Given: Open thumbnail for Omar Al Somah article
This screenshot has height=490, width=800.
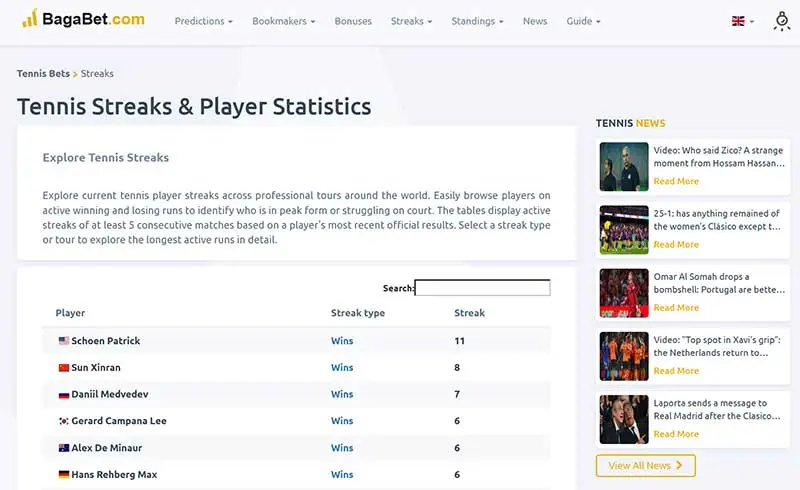Looking at the screenshot, I should pyautogui.click(x=624, y=293).
